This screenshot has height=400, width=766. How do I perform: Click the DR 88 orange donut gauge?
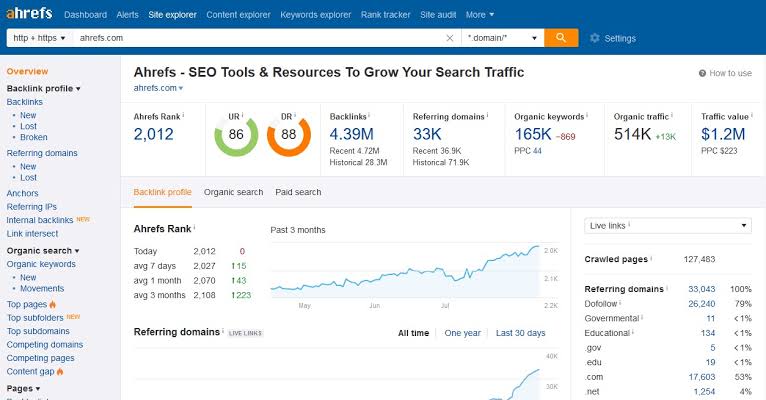289,135
